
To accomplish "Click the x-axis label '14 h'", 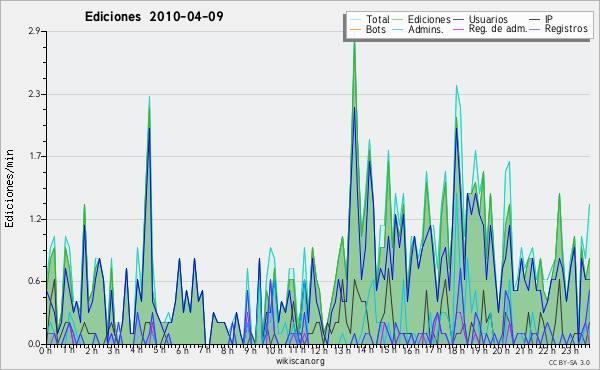I will (364, 350).
